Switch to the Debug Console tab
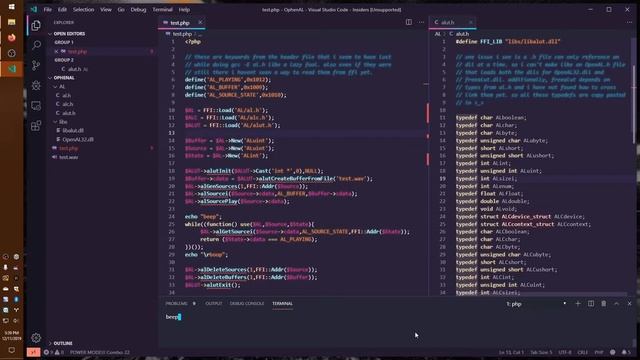The image size is (640, 360). tap(247, 304)
